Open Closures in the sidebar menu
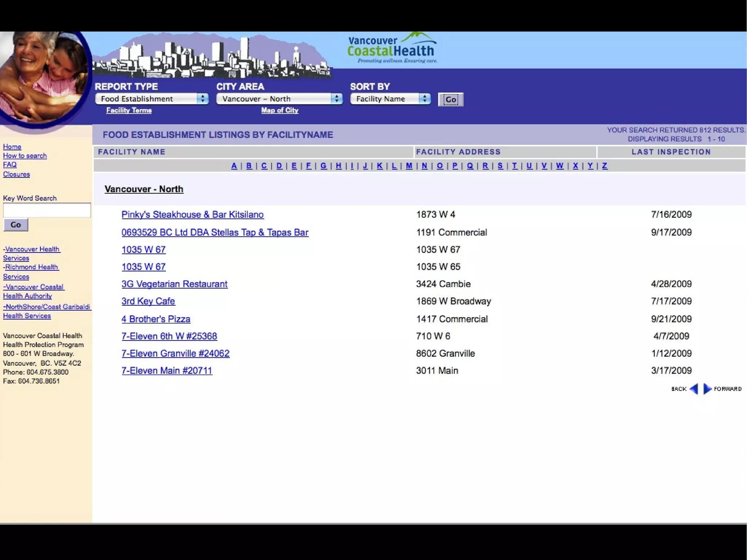The image size is (747, 560). 16,174
